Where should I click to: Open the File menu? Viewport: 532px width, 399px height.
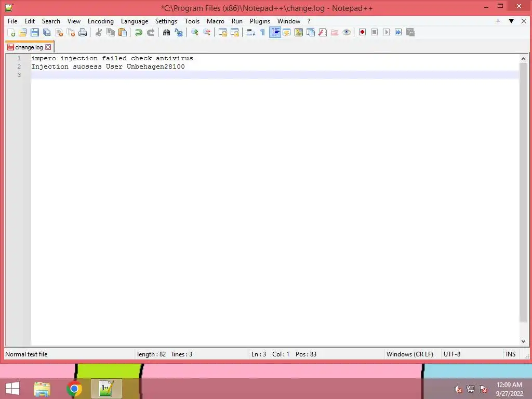12,21
